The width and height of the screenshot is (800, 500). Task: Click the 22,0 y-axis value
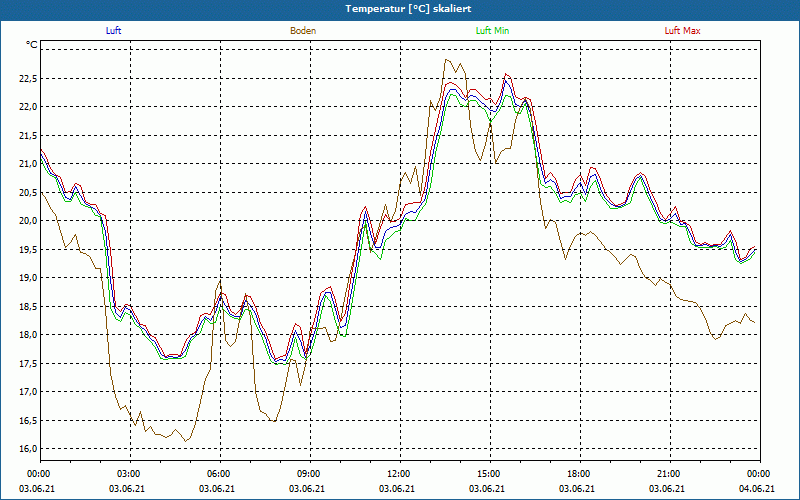(28, 107)
